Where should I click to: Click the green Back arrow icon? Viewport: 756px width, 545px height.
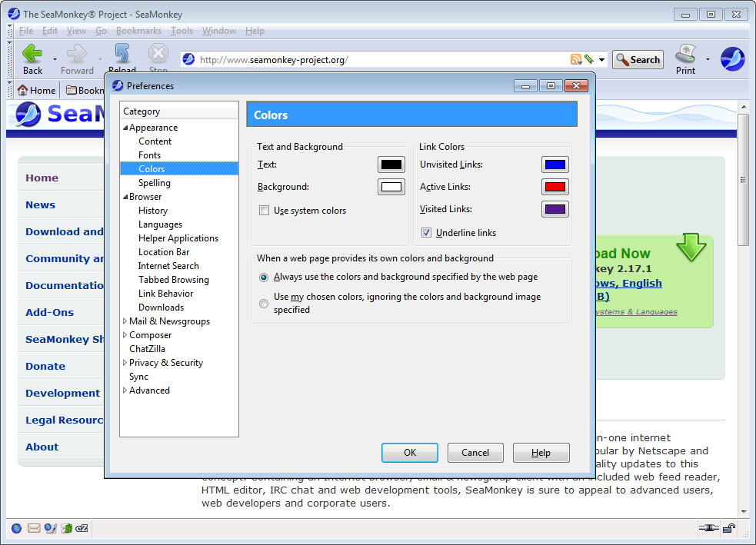tap(32, 54)
